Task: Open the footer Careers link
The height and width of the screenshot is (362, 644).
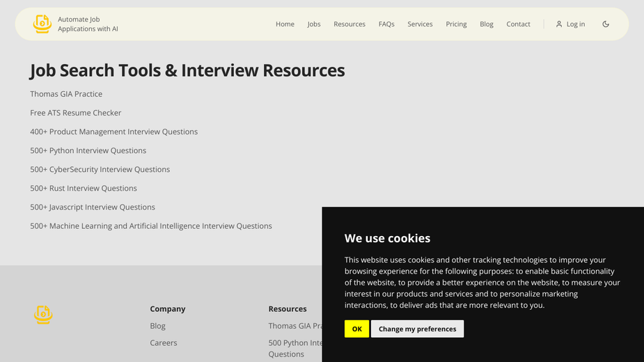Action: pyautogui.click(x=164, y=343)
